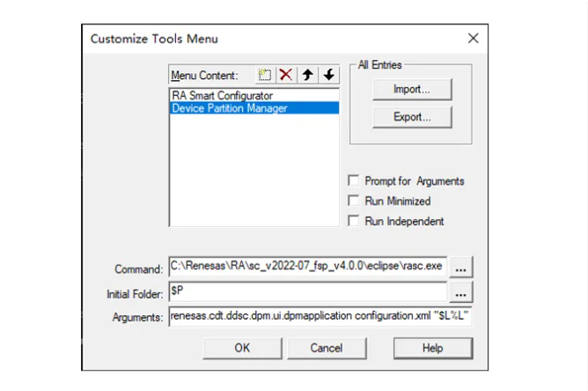Check the Run Independent box
This screenshot has height=391, width=588.
(x=353, y=221)
